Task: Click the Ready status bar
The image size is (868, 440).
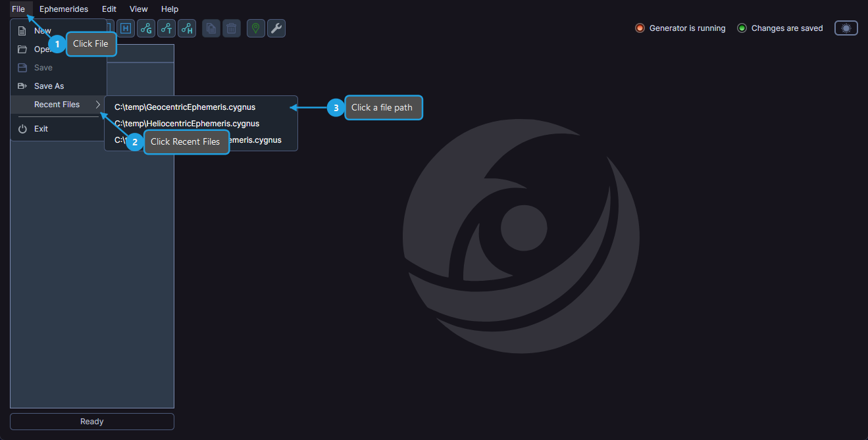Action: pyautogui.click(x=92, y=422)
